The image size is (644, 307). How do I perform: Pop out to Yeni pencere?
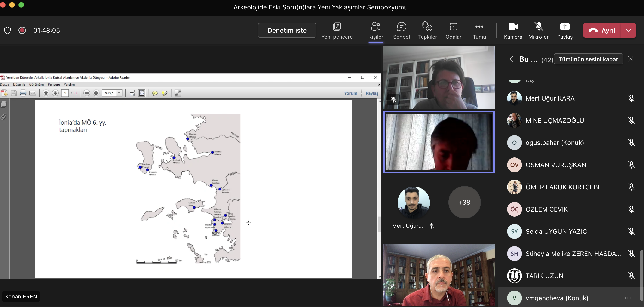(337, 31)
